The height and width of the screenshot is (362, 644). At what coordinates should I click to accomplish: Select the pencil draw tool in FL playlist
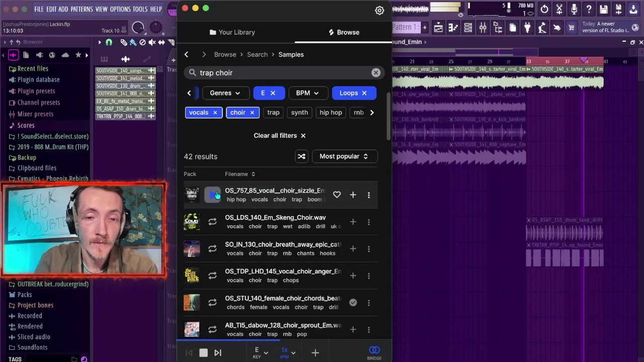click(x=124, y=42)
